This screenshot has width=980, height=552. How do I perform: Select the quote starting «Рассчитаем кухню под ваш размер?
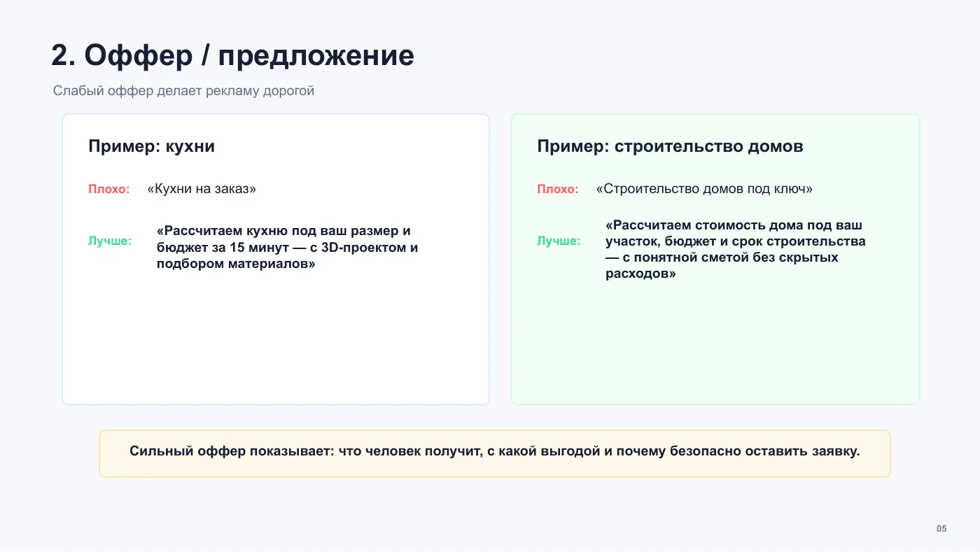coord(288,248)
